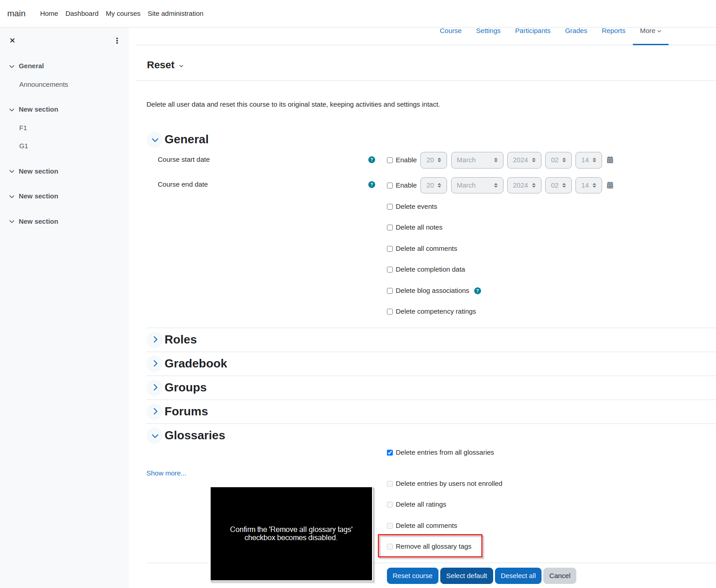Open help for Course start date

tap(372, 160)
